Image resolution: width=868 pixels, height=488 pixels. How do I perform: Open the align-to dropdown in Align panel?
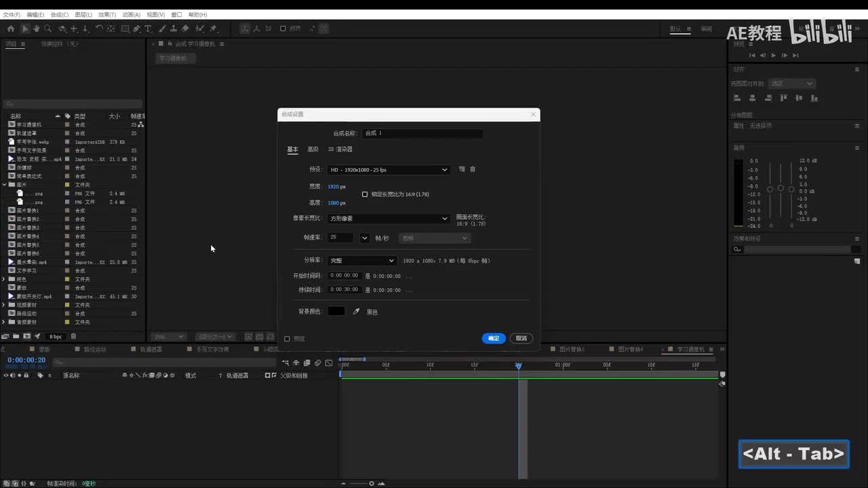point(791,83)
